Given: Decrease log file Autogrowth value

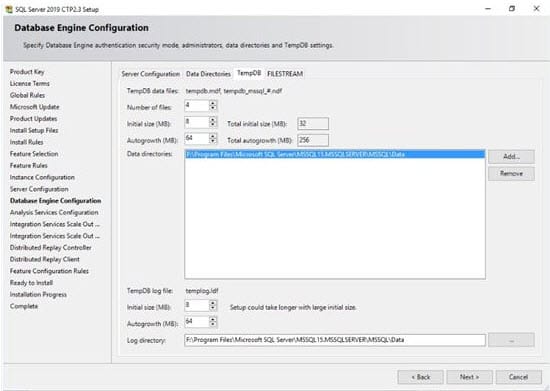Looking at the screenshot, I should point(213,324).
